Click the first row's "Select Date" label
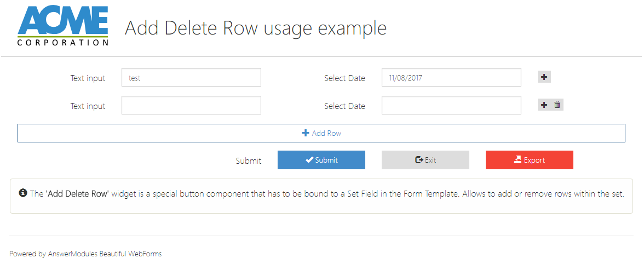This screenshot has width=644, height=264. (344, 78)
